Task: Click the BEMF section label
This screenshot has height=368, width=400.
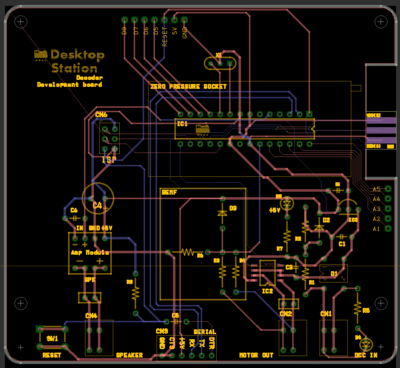Action: tap(169, 192)
